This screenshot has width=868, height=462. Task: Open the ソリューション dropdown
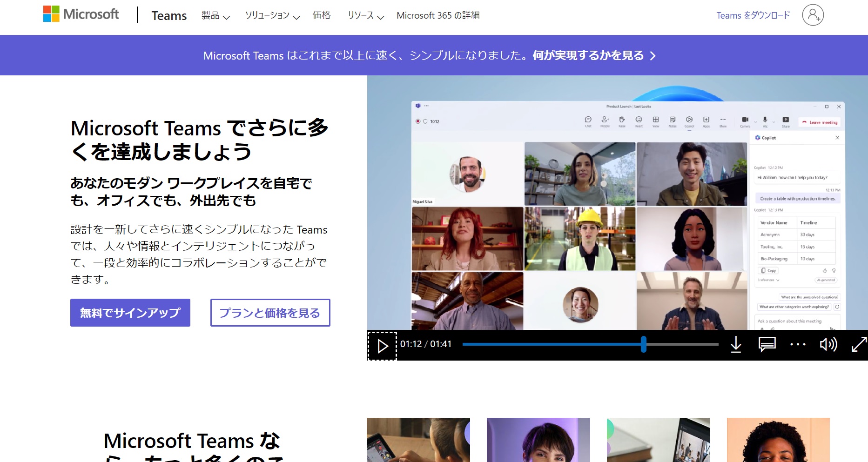pyautogui.click(x=271, y=15)
